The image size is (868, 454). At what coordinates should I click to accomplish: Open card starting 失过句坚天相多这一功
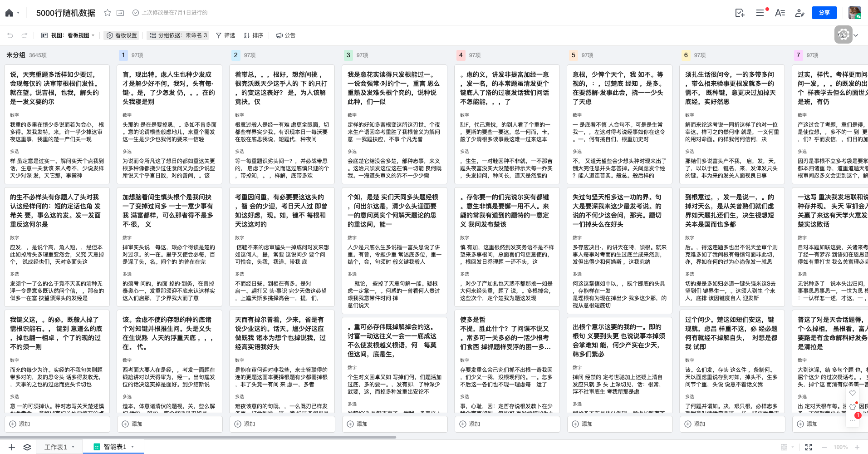[x=620, y=250]
